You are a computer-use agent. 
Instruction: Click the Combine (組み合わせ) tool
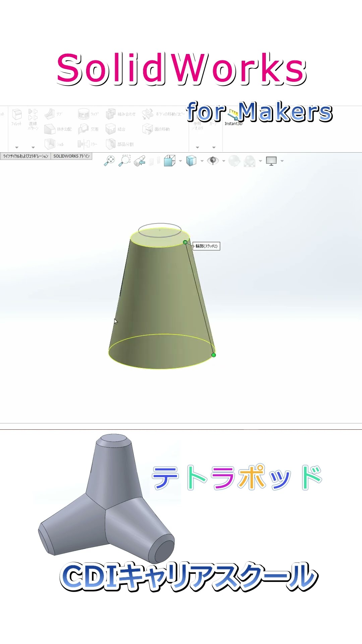(x=121, y=114)
